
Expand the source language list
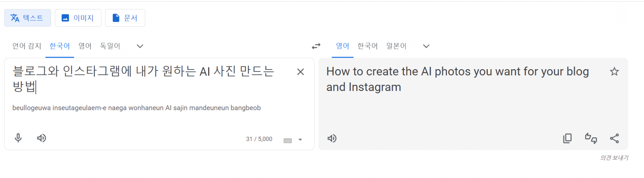click(x=140, y=46)
